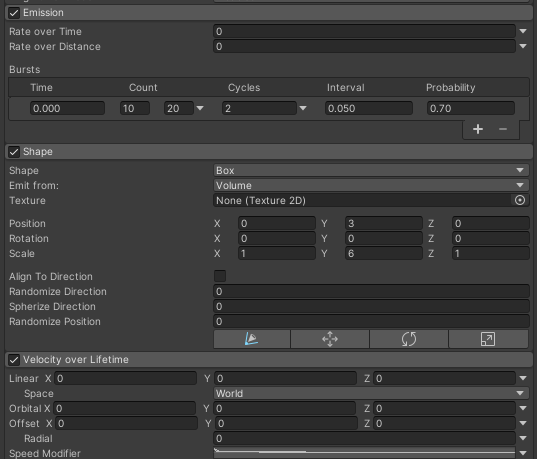Screen dimensions: 537x459
Task: Toggle the Shape module checkbox
Action: tap(14, 152)
